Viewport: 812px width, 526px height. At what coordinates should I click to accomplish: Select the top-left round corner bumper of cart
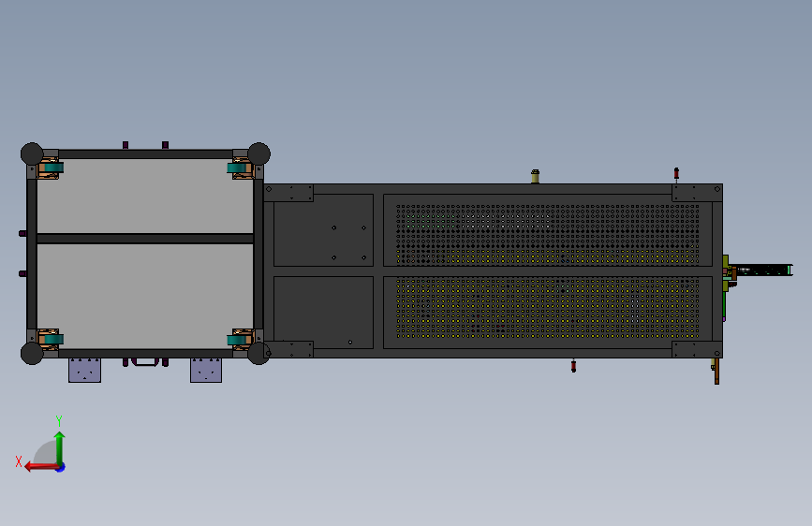point(32,153)
